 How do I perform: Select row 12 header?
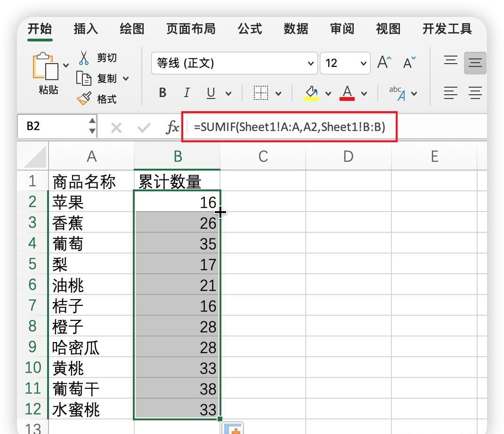click(33, 409)
